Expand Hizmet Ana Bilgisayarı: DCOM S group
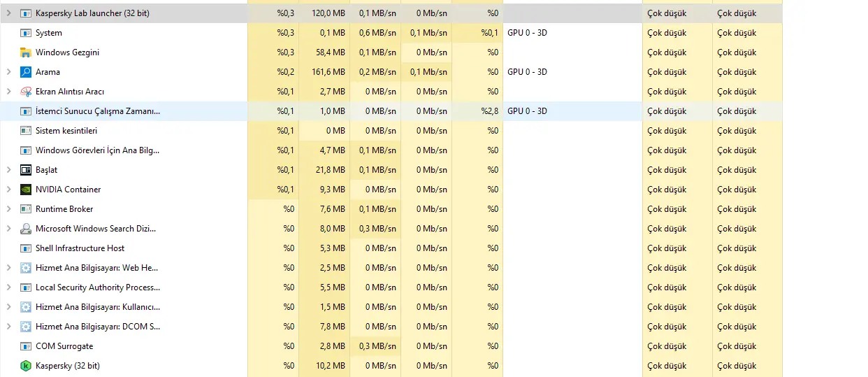This screenshot has width=868, height=377. tap(8, 327)
